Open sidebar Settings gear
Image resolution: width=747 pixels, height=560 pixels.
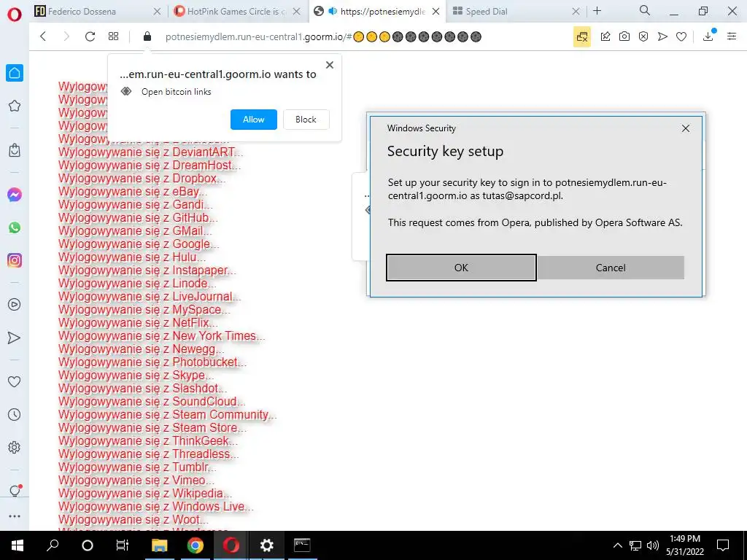[x=15, y=448]
